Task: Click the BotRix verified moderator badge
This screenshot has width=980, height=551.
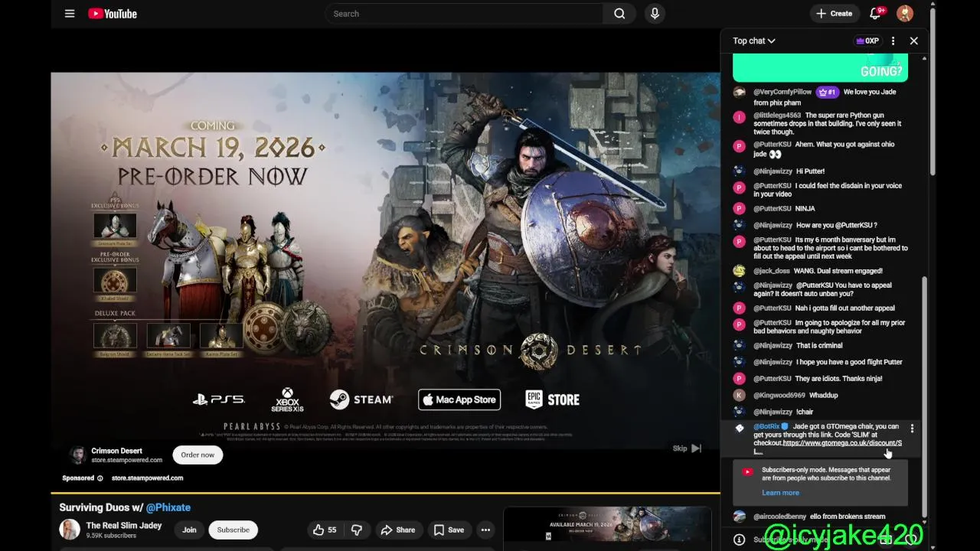Action: tap(785, 426)
